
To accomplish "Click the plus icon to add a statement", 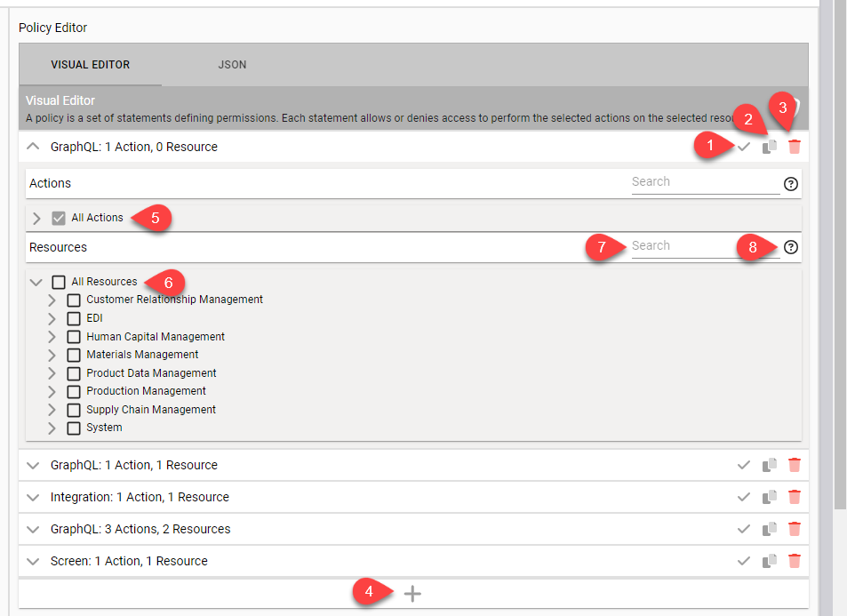I will (x=412, y=594).
